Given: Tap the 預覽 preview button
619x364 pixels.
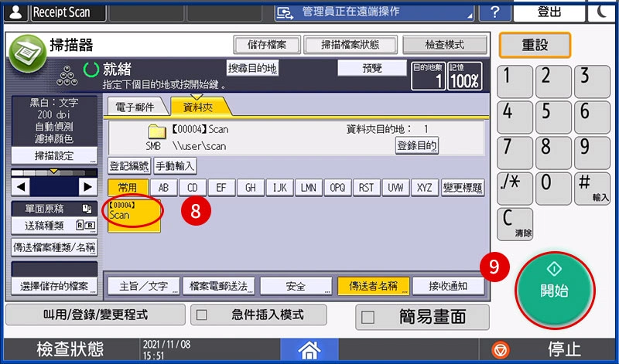Looking at the screenshot, I should click(x=372, y=68).
